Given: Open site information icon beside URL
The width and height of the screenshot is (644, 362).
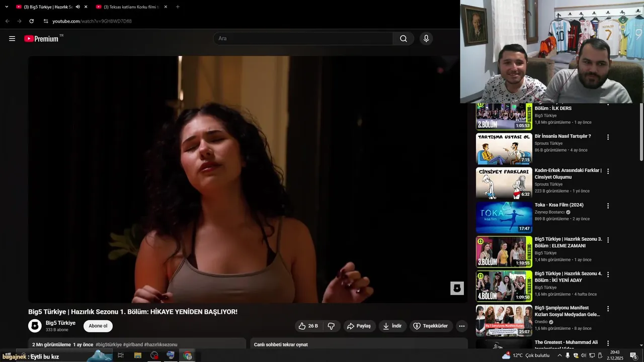Looking at the screenshot, I should [46, 21].
